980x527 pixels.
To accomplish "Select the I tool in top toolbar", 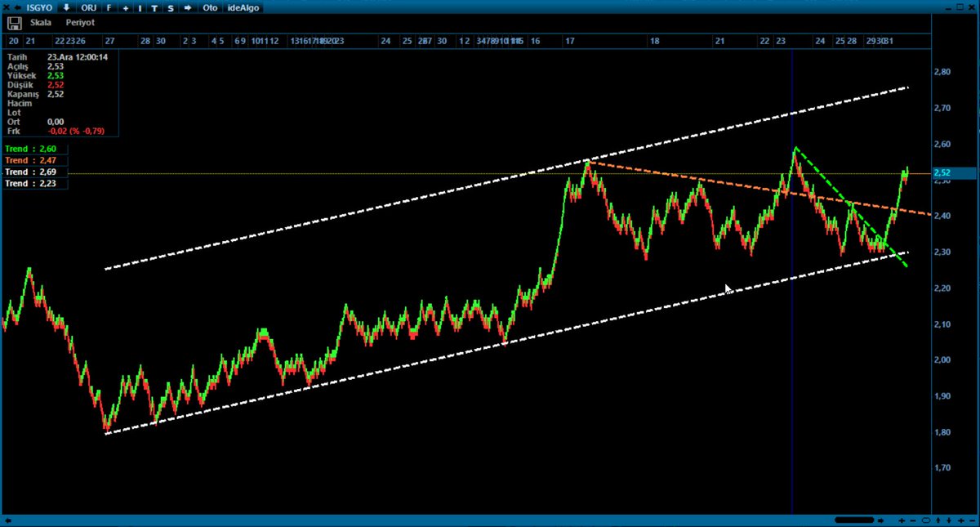I will 140,8.
